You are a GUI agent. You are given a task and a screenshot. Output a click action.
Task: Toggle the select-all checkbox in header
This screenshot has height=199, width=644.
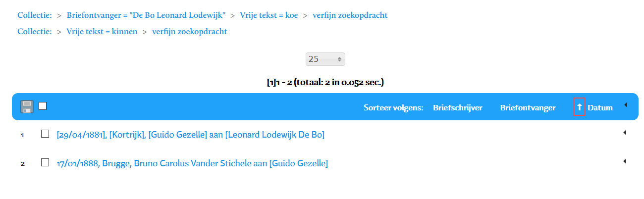coord(43,106)
